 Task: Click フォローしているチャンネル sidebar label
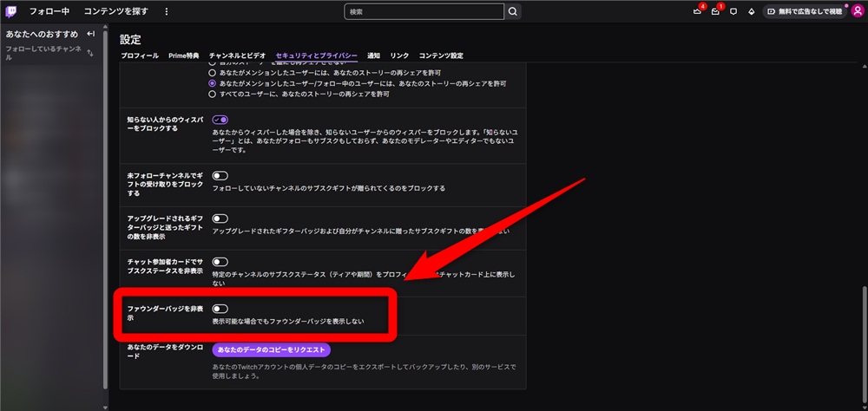click(x=43, y=53)
